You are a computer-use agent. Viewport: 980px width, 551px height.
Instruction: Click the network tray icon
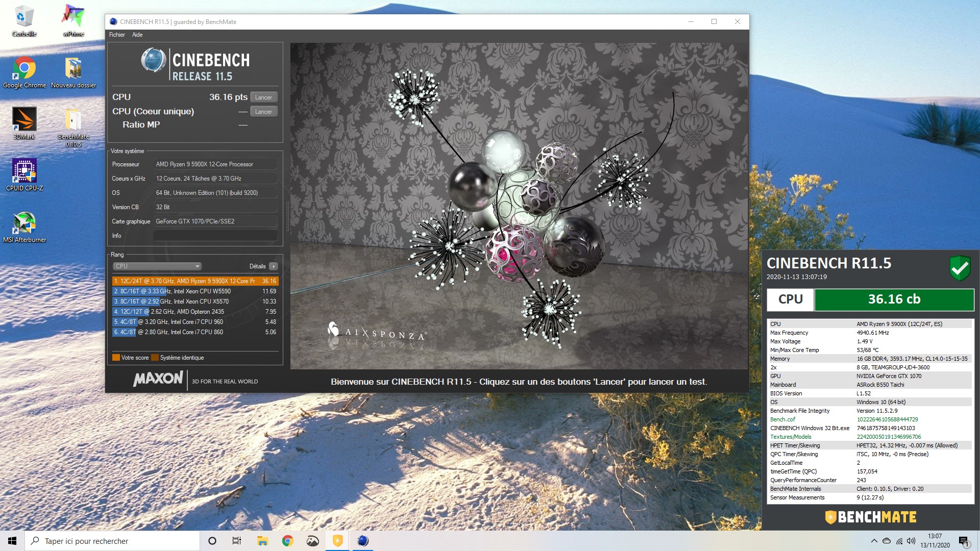(x=899, y=541)
